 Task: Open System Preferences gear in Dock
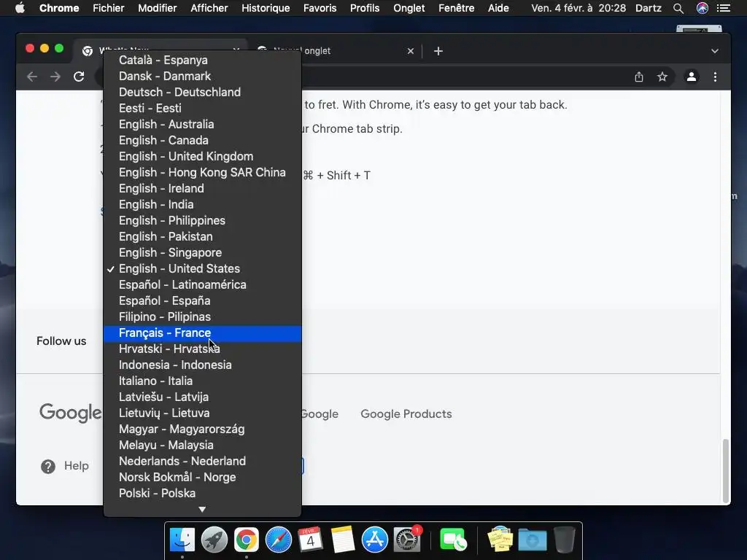(x=407, y=540)
